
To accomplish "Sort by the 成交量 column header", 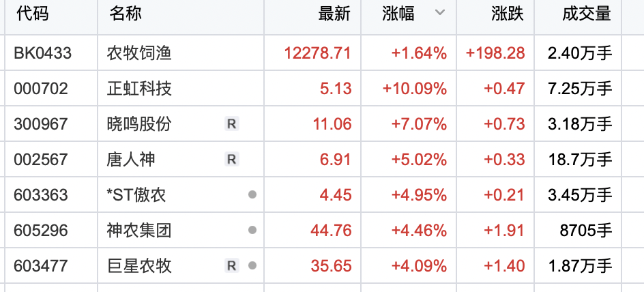I will (x=587, y=14).
